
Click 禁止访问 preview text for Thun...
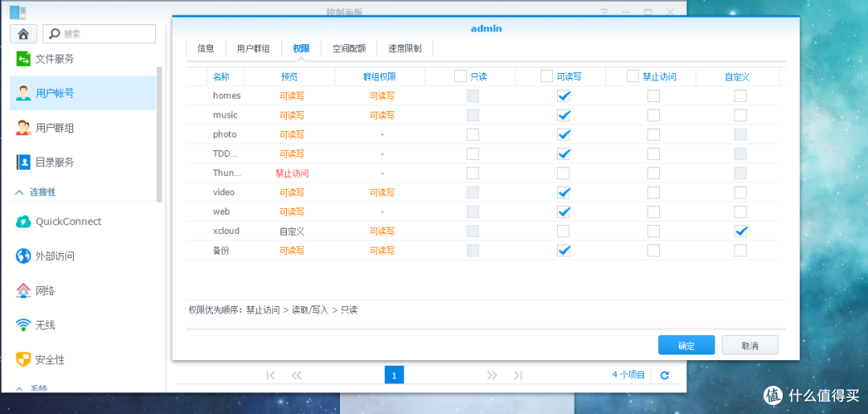[292, 174]
